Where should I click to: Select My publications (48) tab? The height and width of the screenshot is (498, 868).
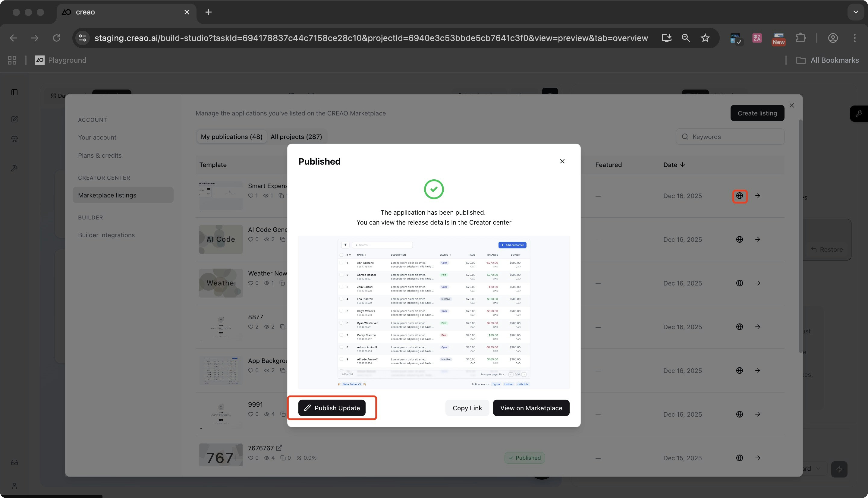coord(231,137)
